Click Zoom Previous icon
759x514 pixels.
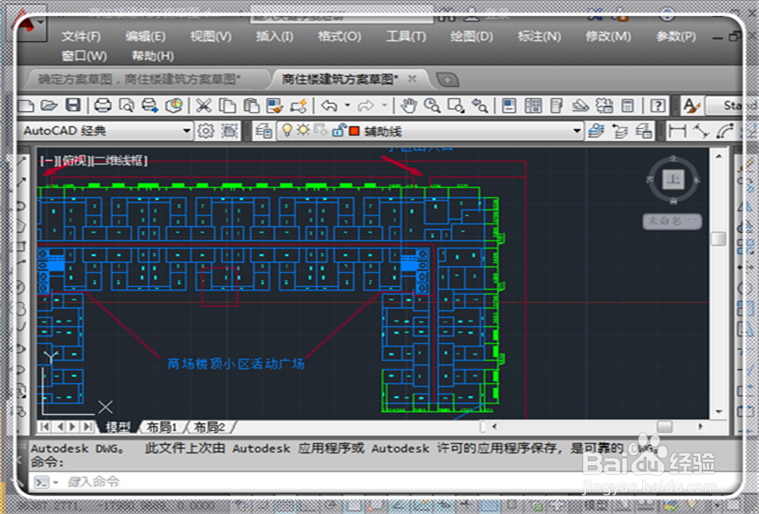(x=480, y=105)
